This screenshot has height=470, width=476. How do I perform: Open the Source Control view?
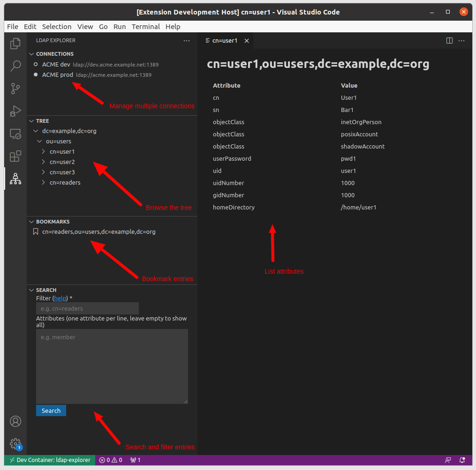(15, 89)
